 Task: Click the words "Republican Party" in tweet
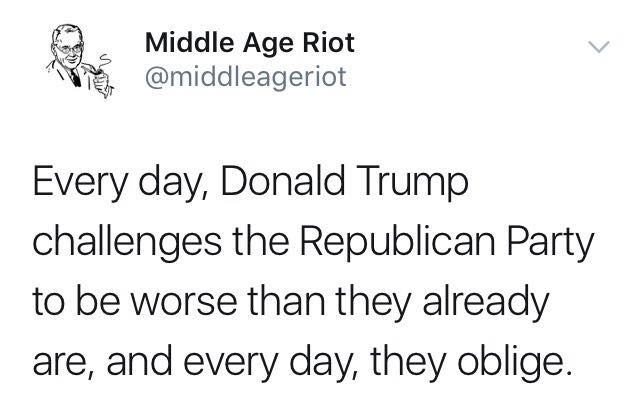[x=447, y=241]
